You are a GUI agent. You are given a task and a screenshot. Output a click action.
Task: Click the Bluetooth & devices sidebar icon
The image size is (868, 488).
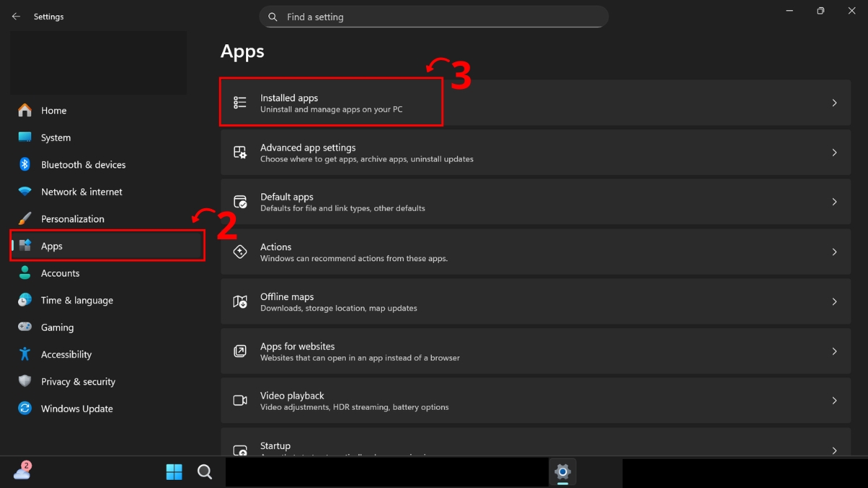pos(24,164)
